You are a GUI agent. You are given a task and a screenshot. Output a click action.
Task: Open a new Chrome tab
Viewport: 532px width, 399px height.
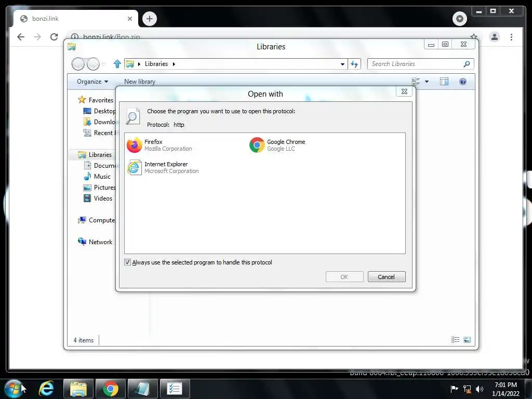[x=149, y=19]
